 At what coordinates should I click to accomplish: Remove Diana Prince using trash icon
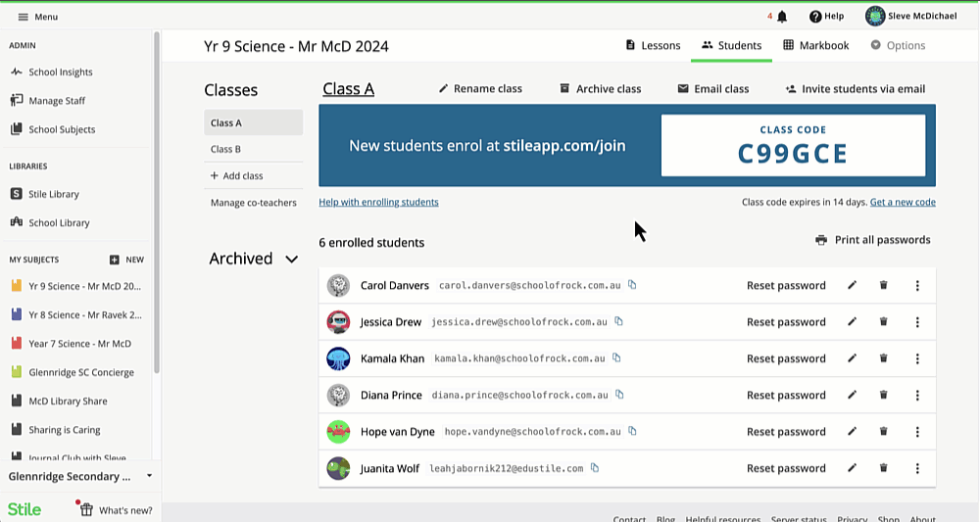[x=884, y=395]
